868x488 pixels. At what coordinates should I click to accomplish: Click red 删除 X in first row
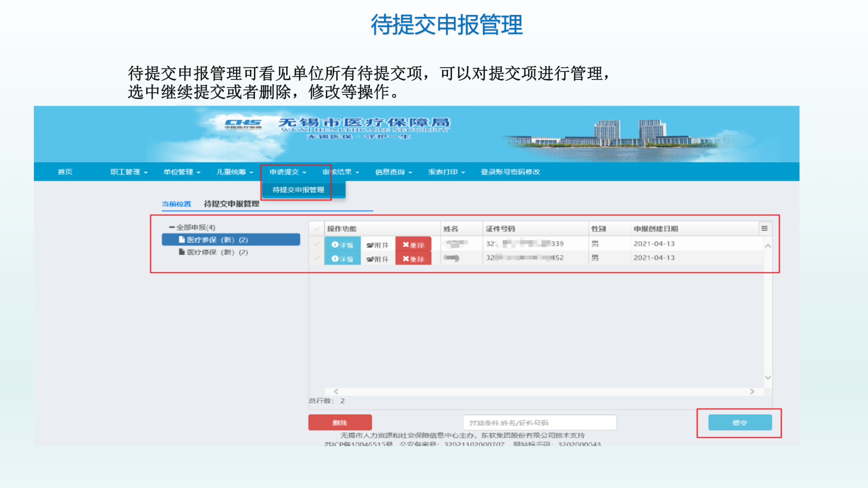tap(413, 244)
